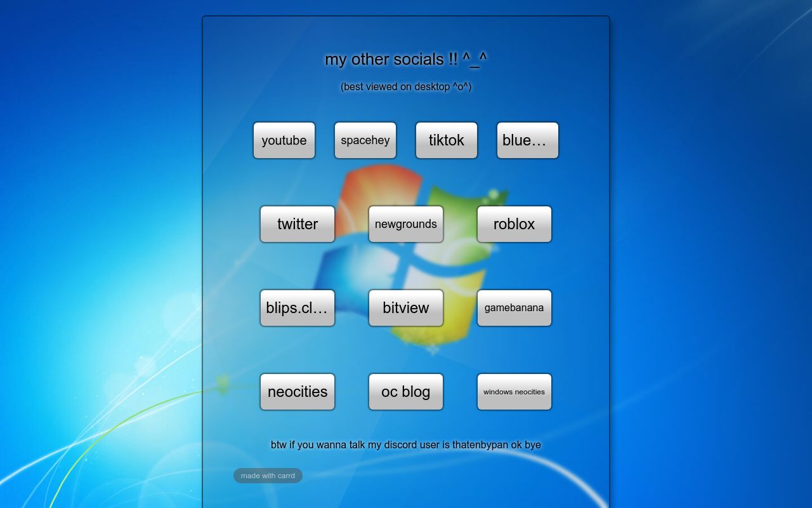812x508 pixels.
Task: Open the tiktok profile button
Action: pos(447,140)
